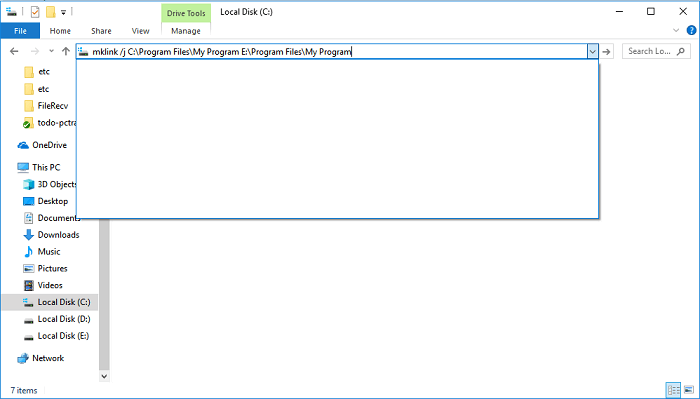
Task: Click the Desktop icon in sidebar
Action: pyautogui.click(x=29, y=201)
